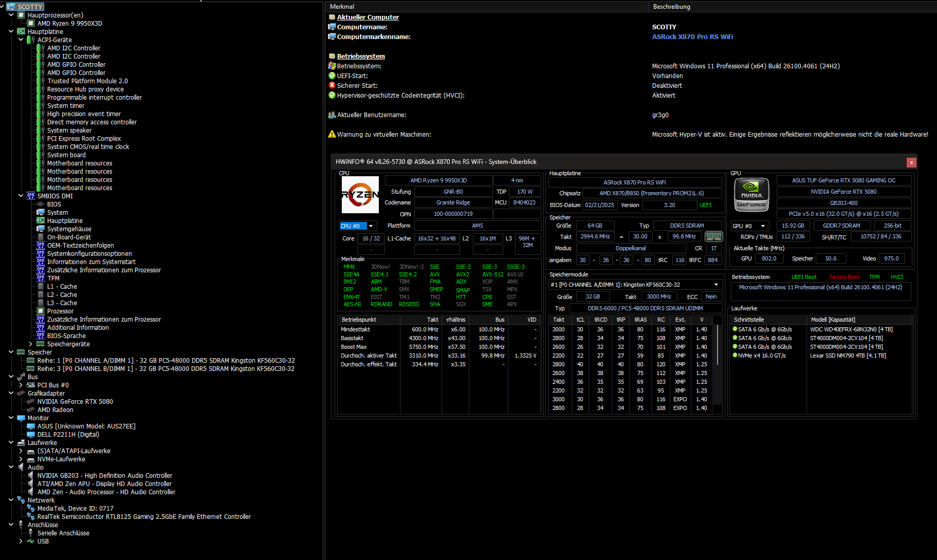Click the Windows icon beside Betriebssystem row
The width and height of the screenshot is (937, 560).
click(x=332, y=66)
